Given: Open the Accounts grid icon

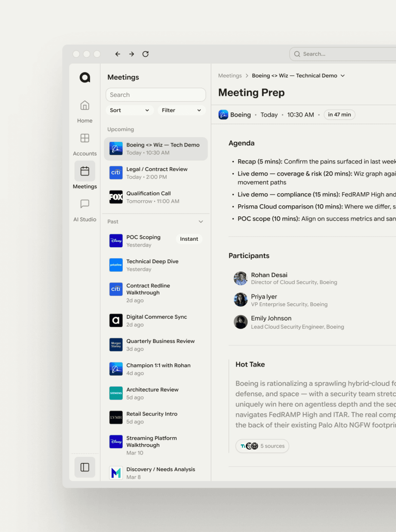Looking at the screenshot, I should [x=85, y=138].
